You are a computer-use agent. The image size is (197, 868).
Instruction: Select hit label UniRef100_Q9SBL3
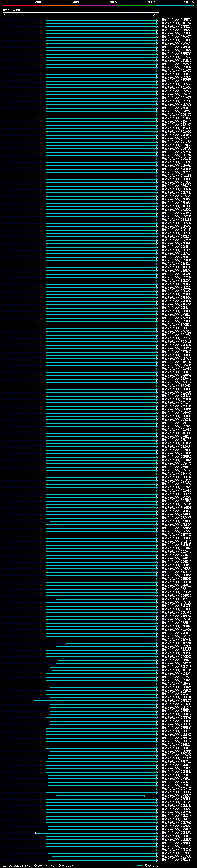pyautogui.click(x=176, y=775)
